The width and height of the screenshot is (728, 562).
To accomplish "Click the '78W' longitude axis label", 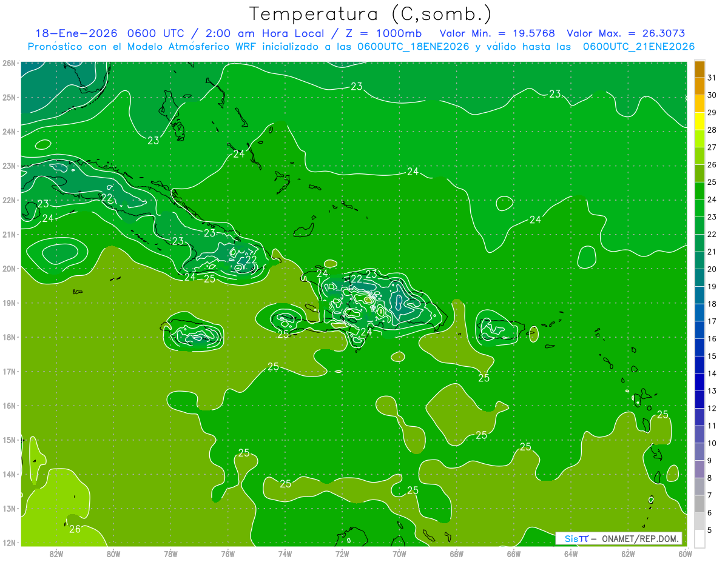I will 170,554.
